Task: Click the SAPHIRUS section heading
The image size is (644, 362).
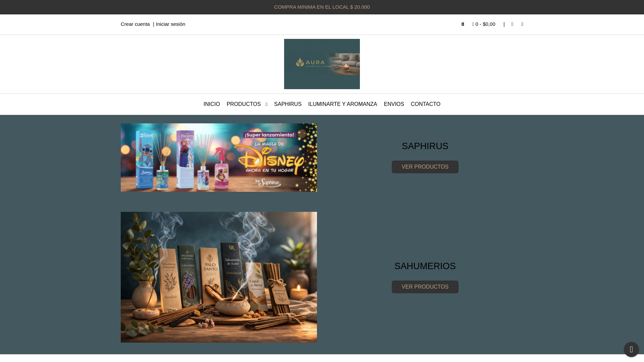Action: (425, 146)
